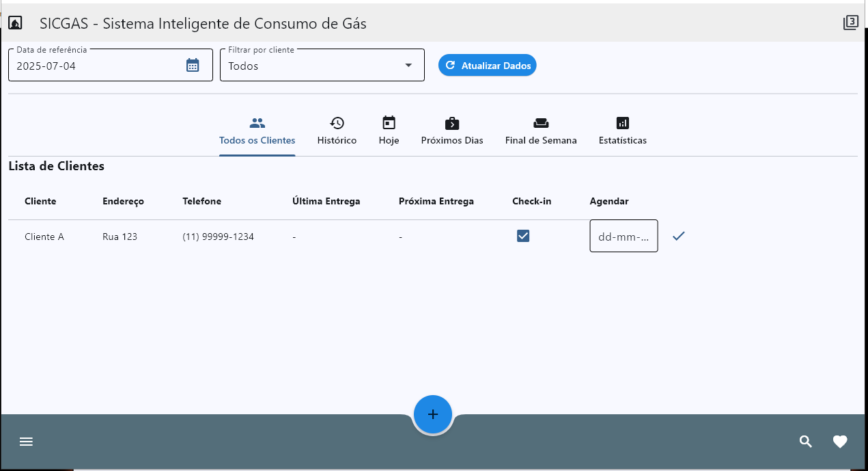868x471 pixels.
Task: Open the hamburger menu in bottom bar
Action: click(x=26, y=442)
